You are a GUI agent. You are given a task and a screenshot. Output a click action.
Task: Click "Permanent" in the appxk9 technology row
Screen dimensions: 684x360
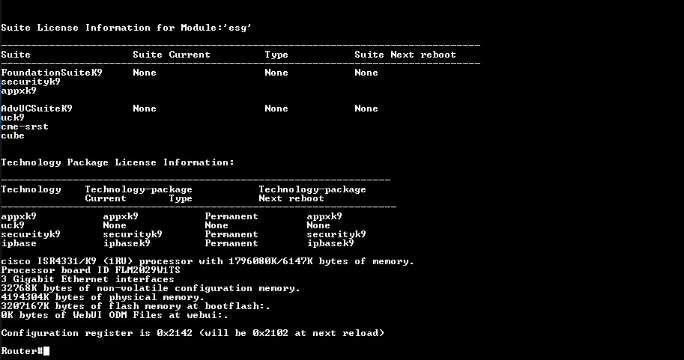231,216
